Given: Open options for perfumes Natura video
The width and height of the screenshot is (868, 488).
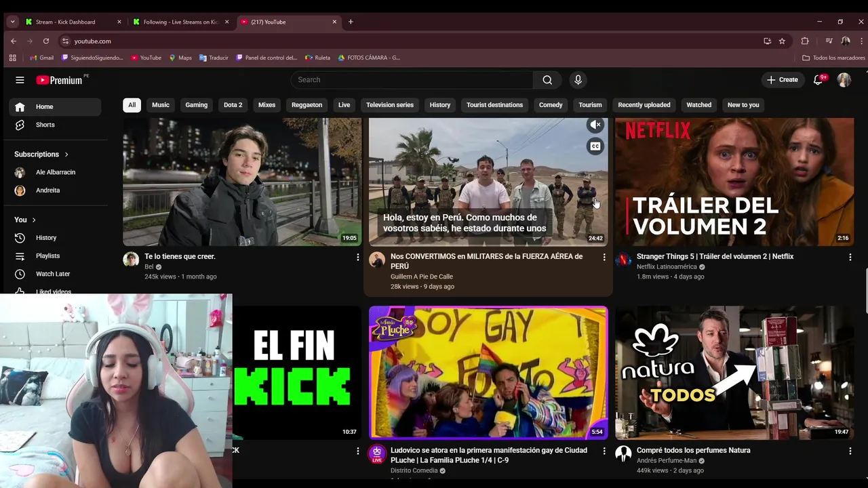Looking at the screenshot, I should click(850, 451).
